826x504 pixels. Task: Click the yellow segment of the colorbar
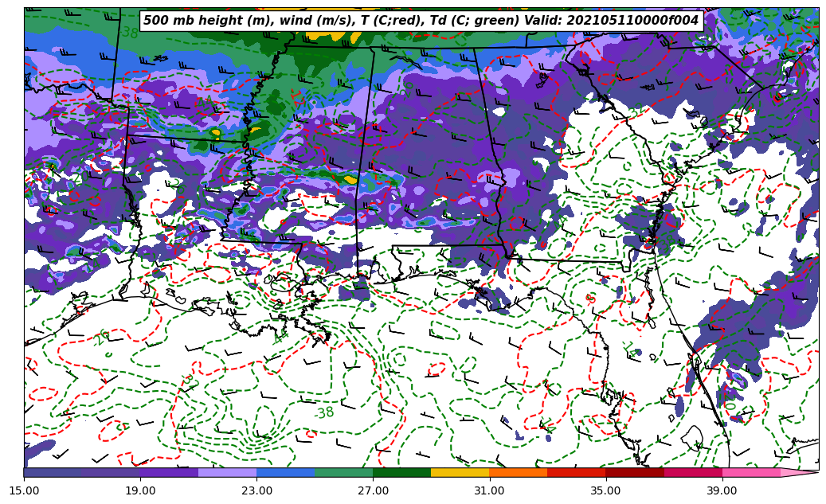[460, 472]
